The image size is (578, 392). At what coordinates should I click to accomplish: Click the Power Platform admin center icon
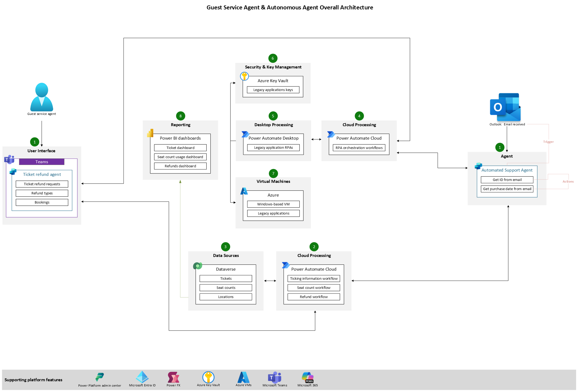100,377
